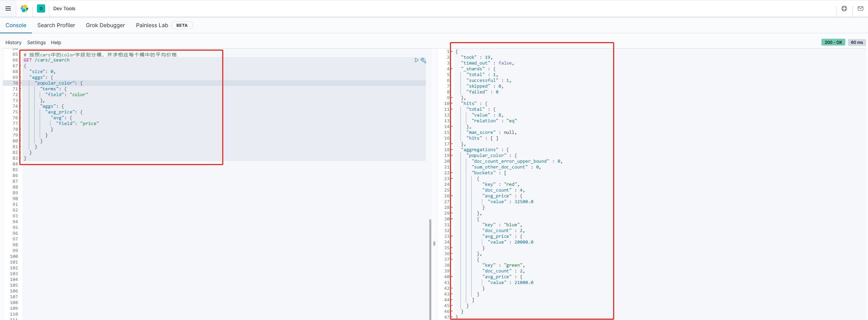Collapse nested aggs fold at line 74
The height and width of the screenshot is (320, 868).
click(20, 106)
